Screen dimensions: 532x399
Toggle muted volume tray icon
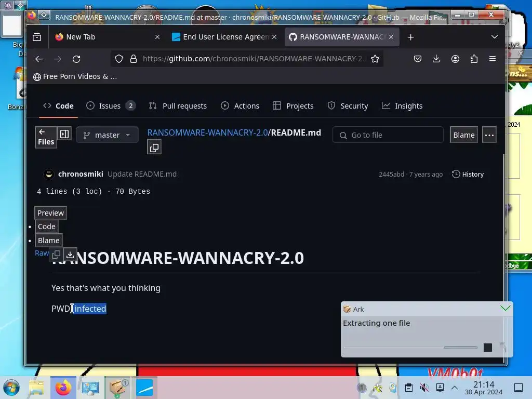tap(424, 388)
